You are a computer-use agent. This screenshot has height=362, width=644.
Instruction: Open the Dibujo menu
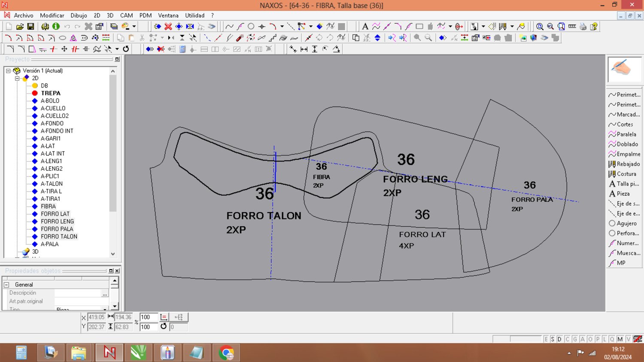79,15
